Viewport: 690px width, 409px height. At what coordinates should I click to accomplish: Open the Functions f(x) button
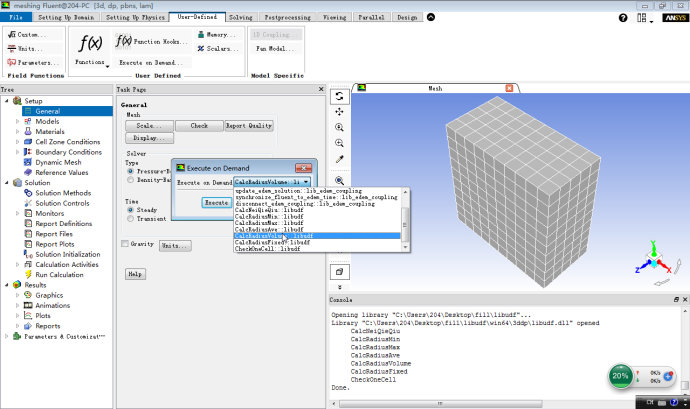[90, 49]
